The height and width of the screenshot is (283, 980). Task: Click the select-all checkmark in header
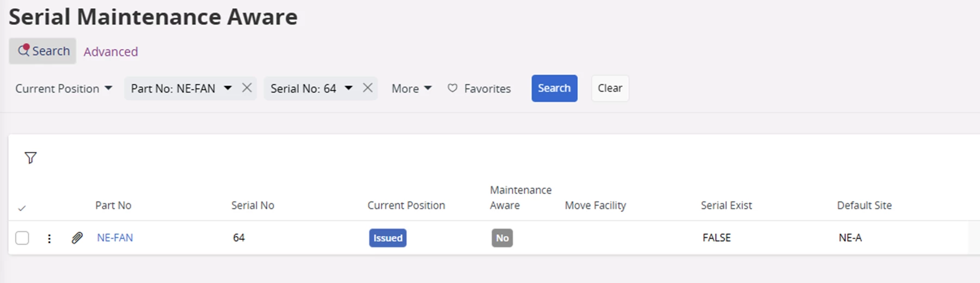point(22,208)
